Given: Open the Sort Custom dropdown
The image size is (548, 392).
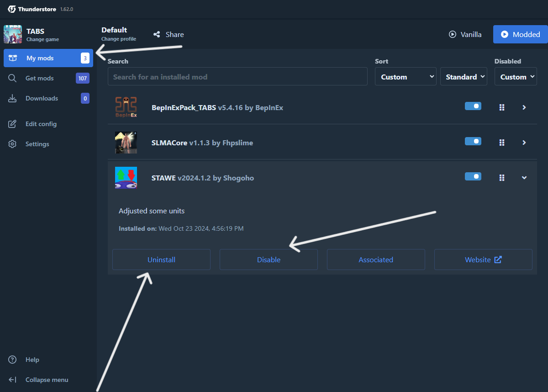Looking at the screenshot, I should point(406,76).
